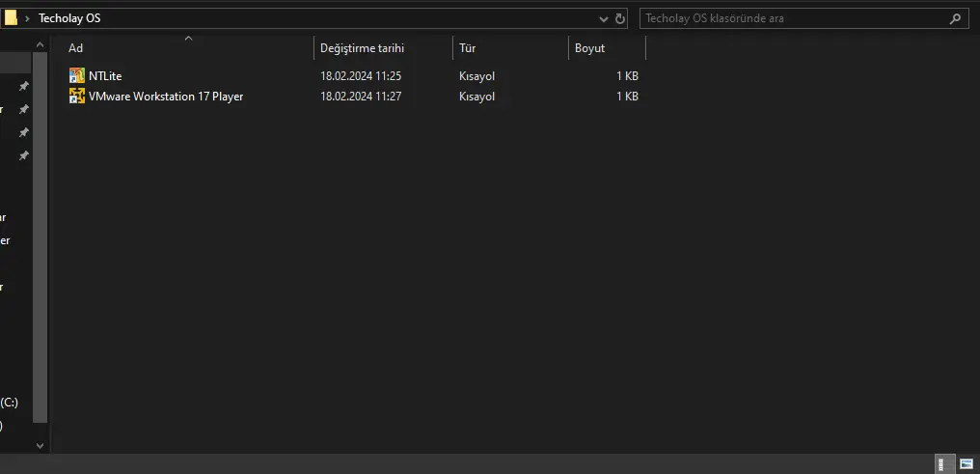This screenshot has width=980, height=474.
Task: Click Techolay OS in the address bar
Action: coord(69,18)
